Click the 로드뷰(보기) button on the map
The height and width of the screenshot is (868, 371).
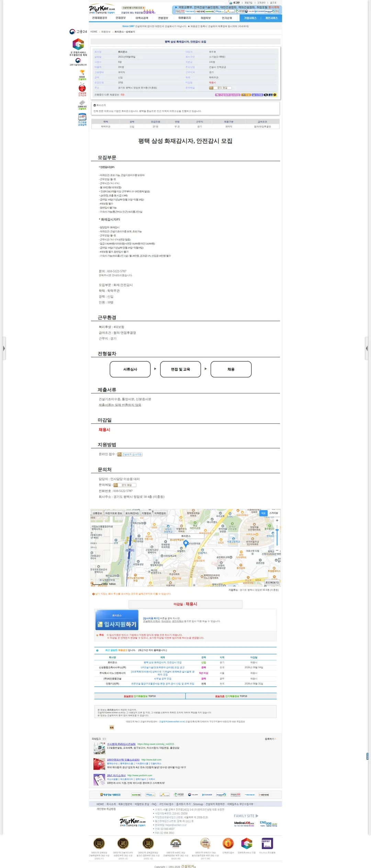(272, 583)
